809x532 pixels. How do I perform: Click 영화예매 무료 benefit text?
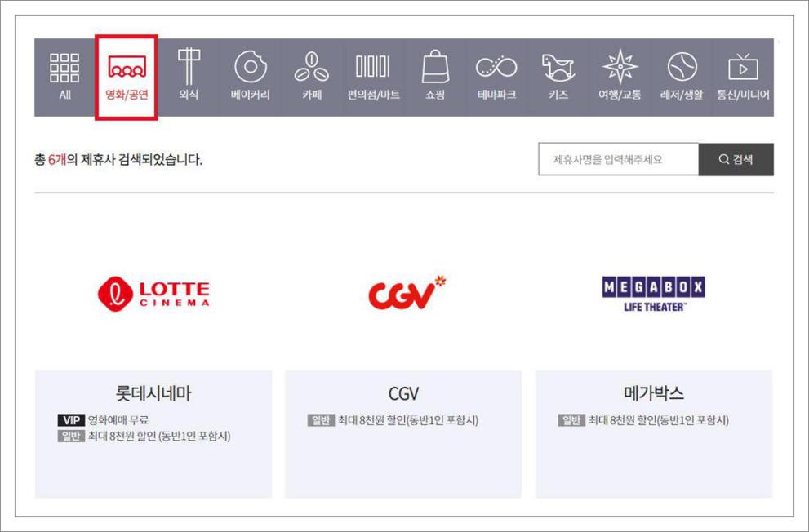(118, 420)
